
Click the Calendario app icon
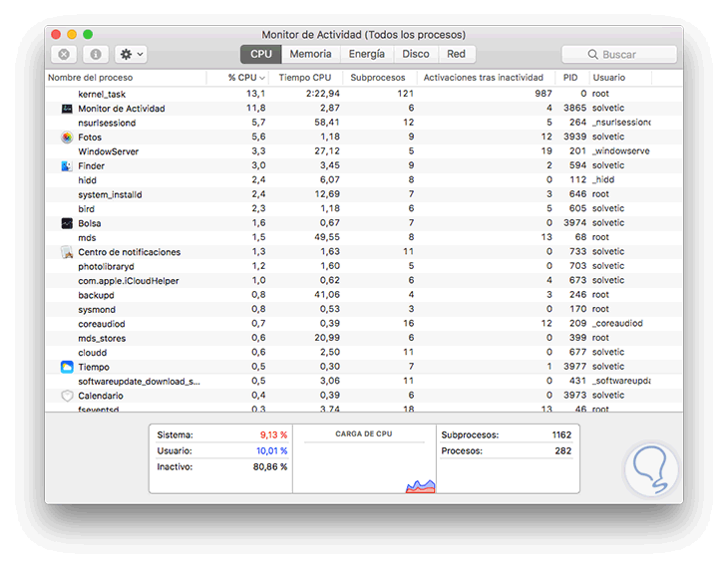click(x=67, y=396)
